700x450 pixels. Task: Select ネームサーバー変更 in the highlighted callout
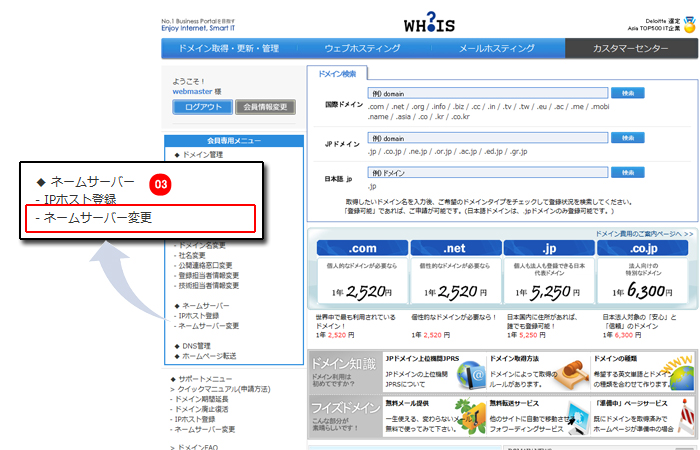coord(142,217)
